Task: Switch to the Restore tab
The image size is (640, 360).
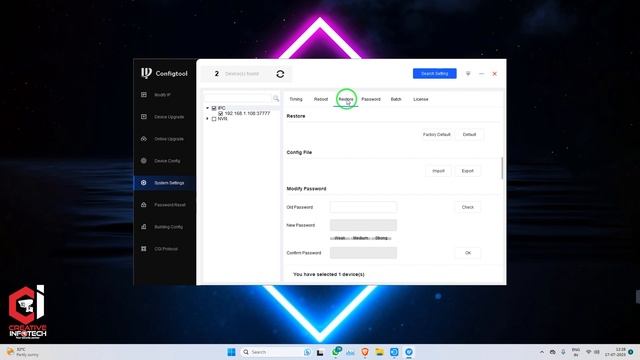Action: point(346,99)
